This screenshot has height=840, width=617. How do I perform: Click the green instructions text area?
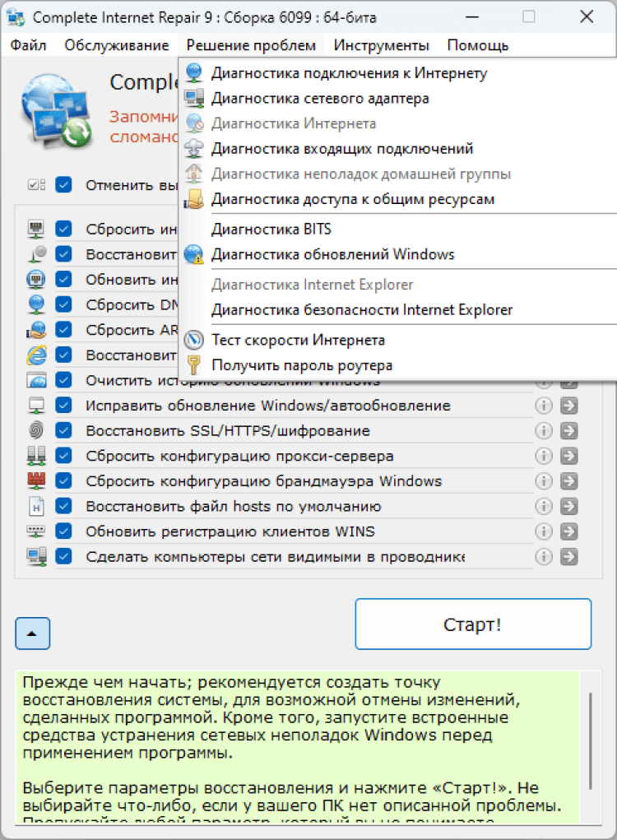(297, 747)
